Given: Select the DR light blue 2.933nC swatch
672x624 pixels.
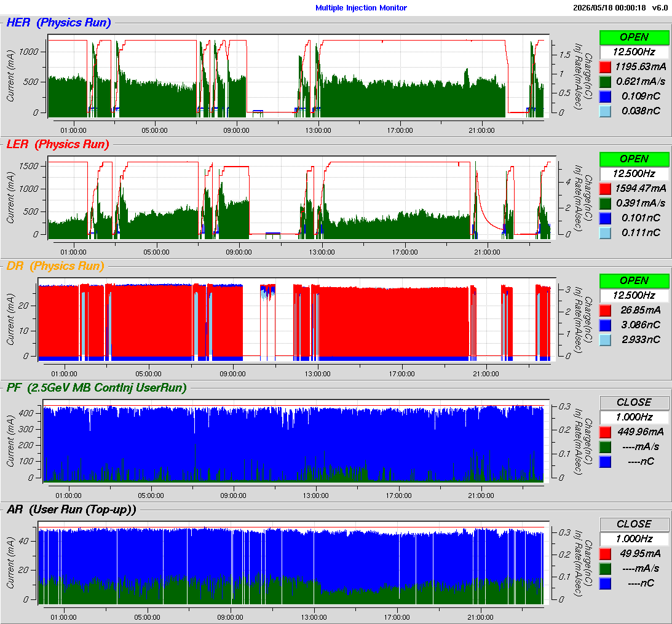Looking at the screenshot, I should (605, 340).
